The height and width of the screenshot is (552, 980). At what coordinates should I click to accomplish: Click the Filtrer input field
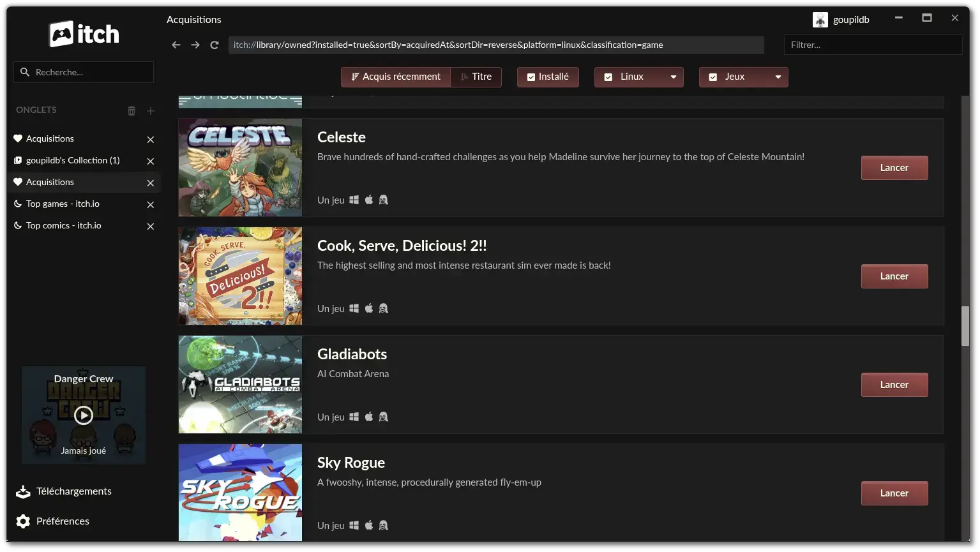tap(873, 45)
